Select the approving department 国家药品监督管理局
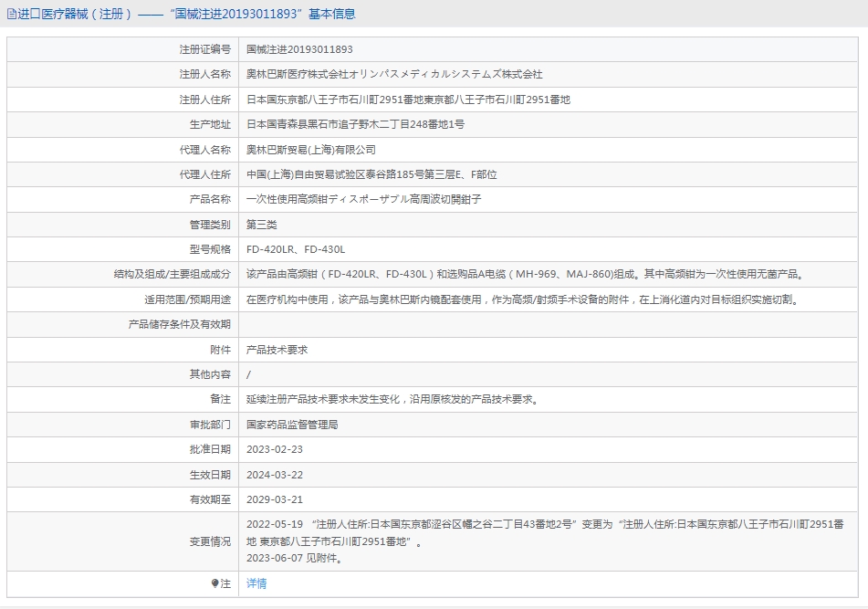868x609 pixels. 292,425
